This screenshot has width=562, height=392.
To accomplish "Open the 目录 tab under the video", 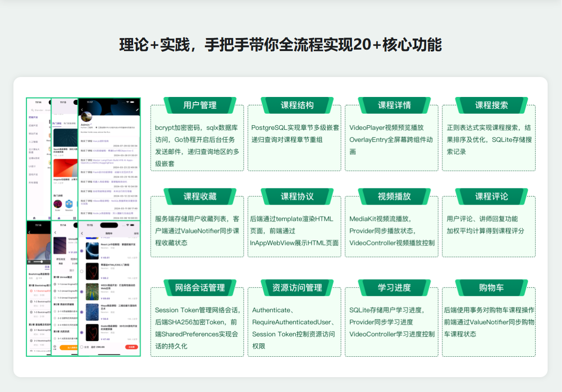I will click(x=47, y=267).
